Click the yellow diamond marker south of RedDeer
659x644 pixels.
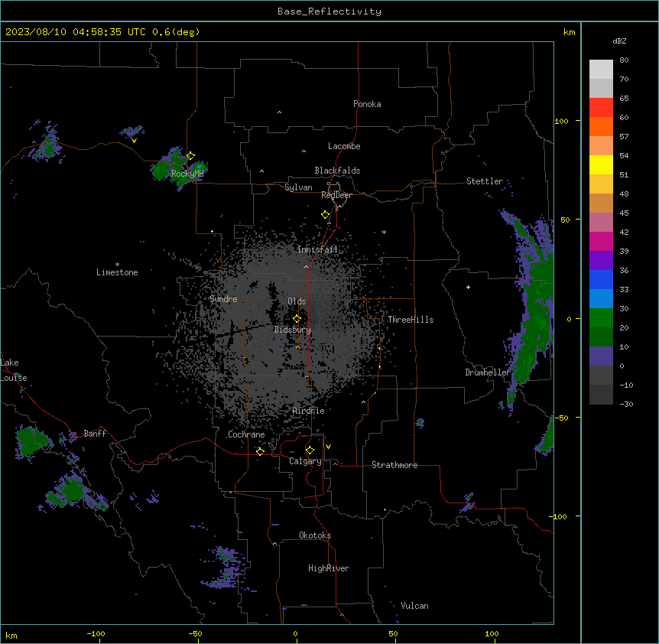(x=325, y=215)
